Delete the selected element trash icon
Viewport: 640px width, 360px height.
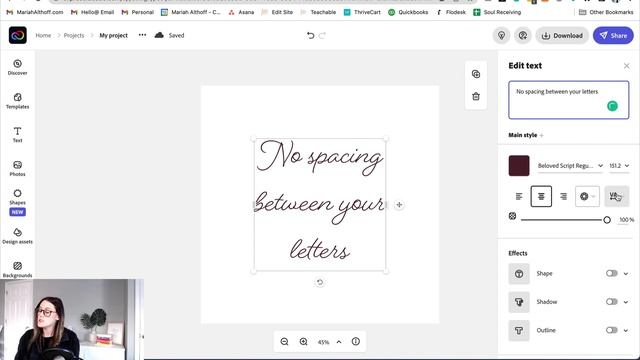(x=476, y=97)
